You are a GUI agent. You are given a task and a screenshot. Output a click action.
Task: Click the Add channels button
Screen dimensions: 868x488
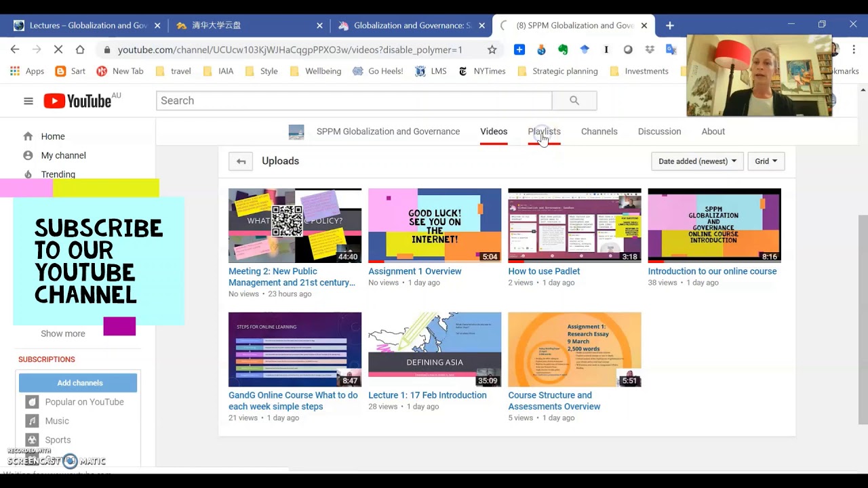[78, 383]
